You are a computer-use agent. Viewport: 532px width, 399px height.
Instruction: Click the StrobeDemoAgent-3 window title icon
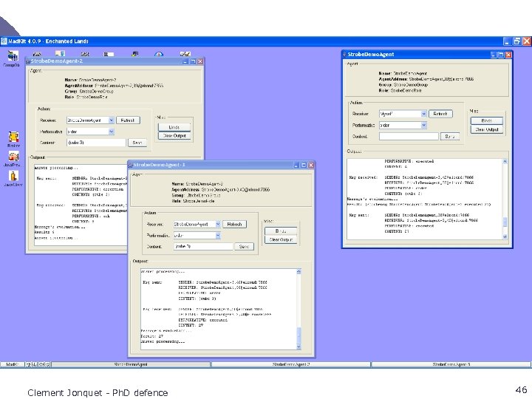(x=130, y=165)
